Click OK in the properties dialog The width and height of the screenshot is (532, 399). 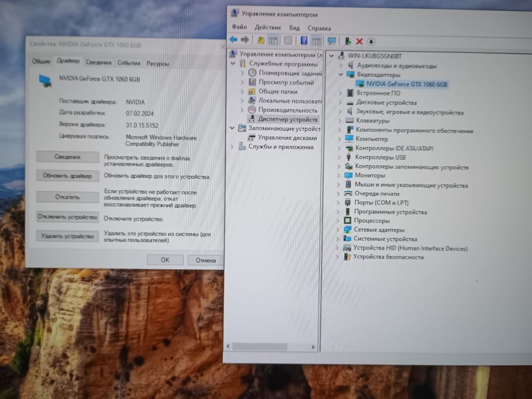pos(165,260)
